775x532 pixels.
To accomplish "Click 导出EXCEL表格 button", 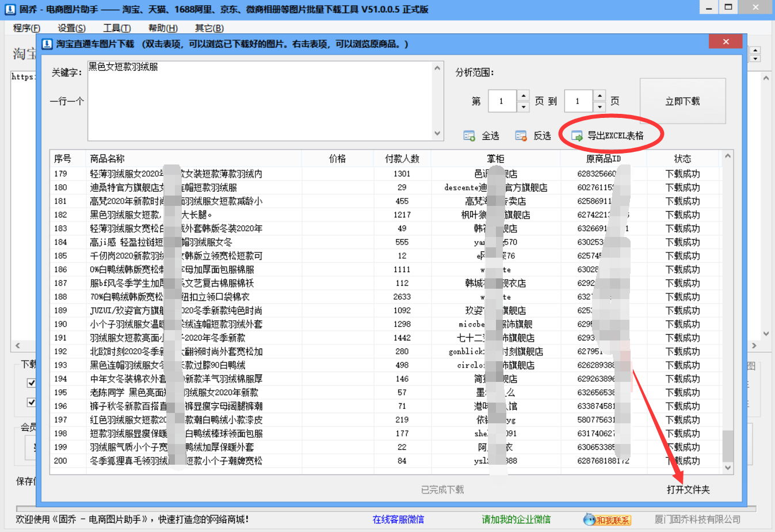I will (615, 136).
